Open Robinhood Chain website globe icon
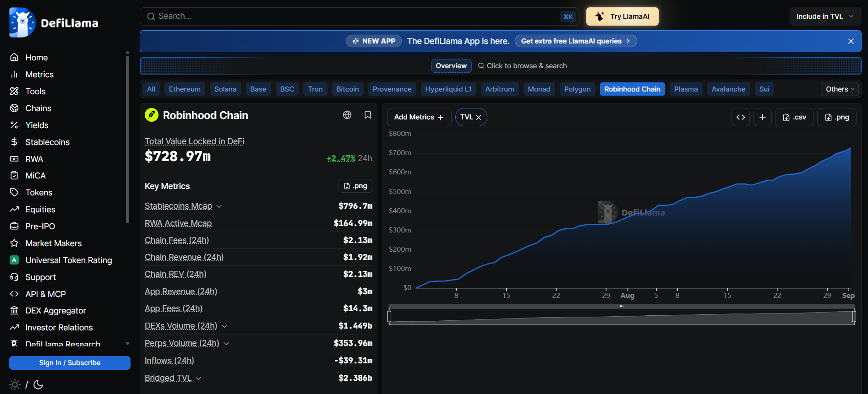The height and width of the screenshot is (394, 868). tap(347, 115)
